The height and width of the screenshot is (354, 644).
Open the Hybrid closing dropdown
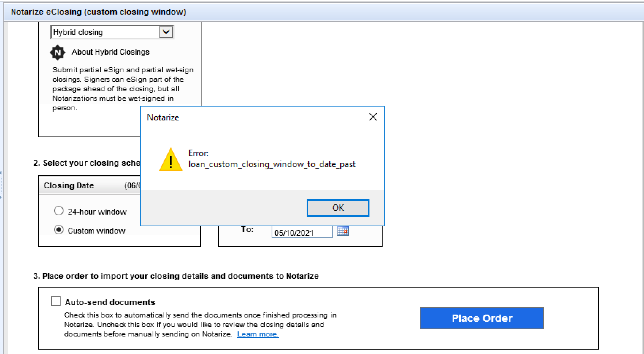(x=166, y=32)
